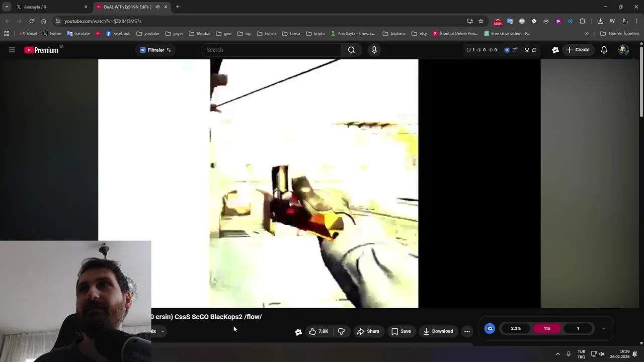Screen dimensions: 644x362
Task: Open Tüm Yer İşaretleri folder
Action: coord(619,34)
